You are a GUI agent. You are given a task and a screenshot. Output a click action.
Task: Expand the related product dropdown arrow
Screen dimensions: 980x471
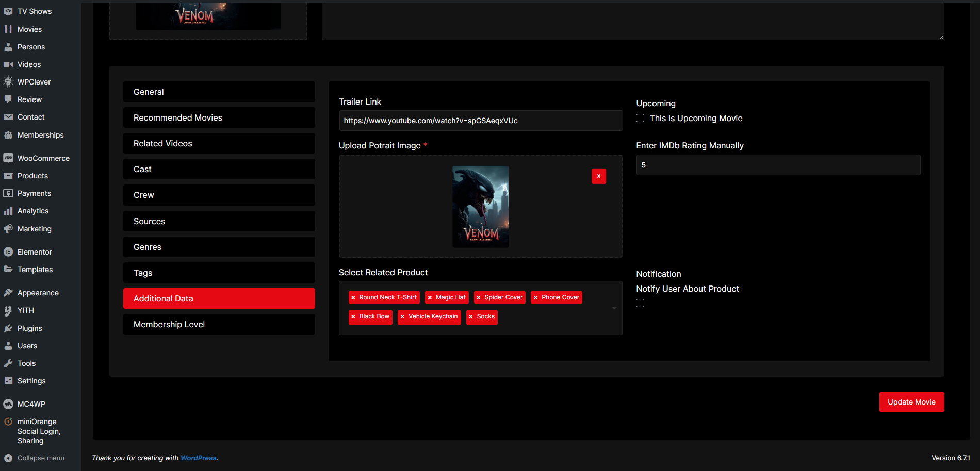pos(614,308)
